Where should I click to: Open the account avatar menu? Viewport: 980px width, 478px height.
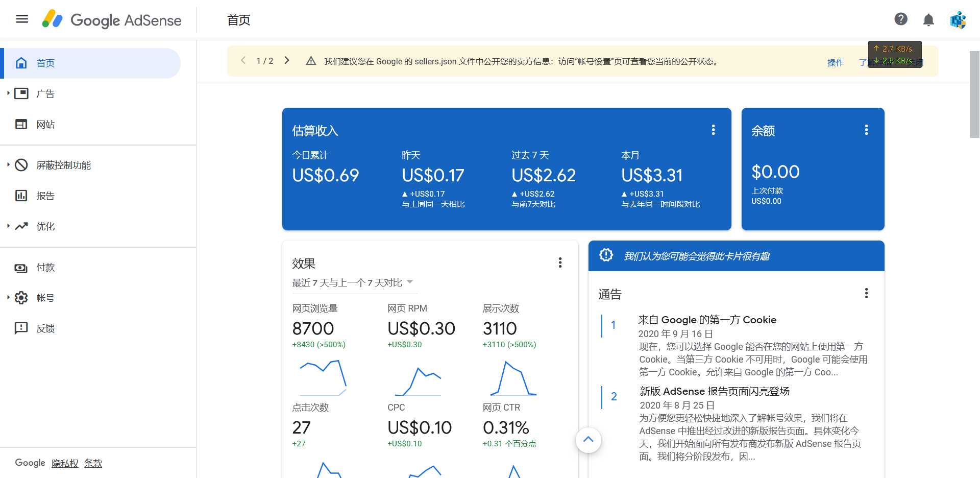click(x=958, y=20)
